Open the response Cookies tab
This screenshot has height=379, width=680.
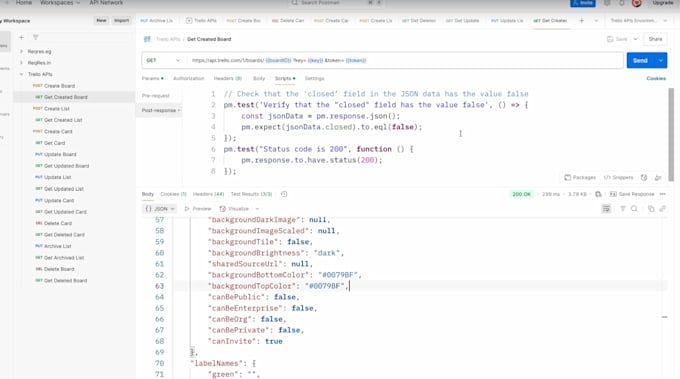(x=173, y=194)
